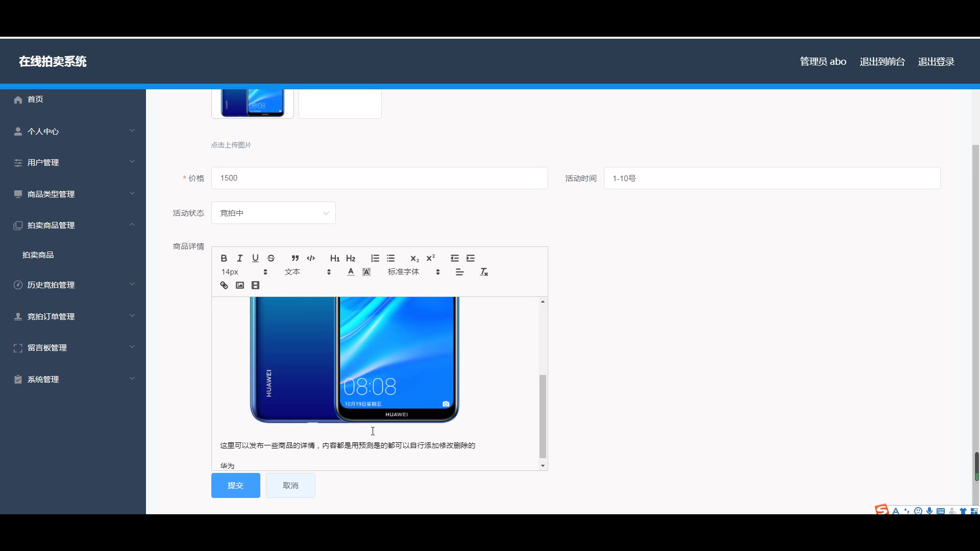Screen dimensions: 980x551
Task: Insert a blockquote in product details
Action: click(295, 258)
